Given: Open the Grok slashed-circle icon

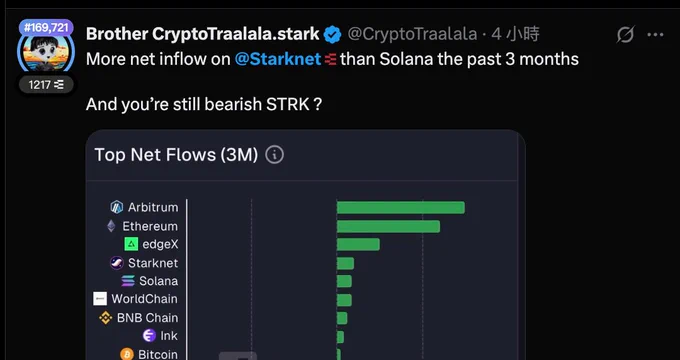Looking at the screenshot, I should pos(625,34).
